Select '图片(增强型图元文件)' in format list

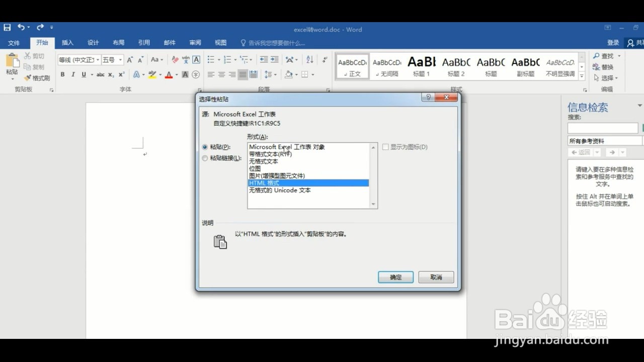[308, 176]
